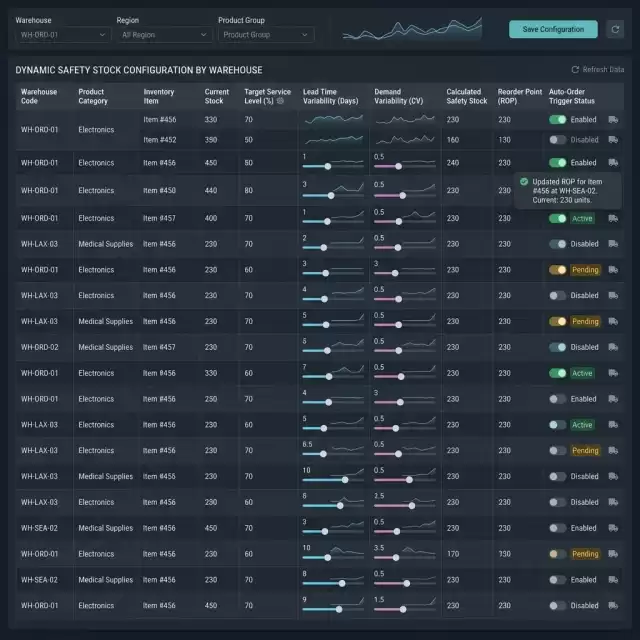Adjust demand variability slider showing 1.5

pyautogui.click(x=404, y=609)
